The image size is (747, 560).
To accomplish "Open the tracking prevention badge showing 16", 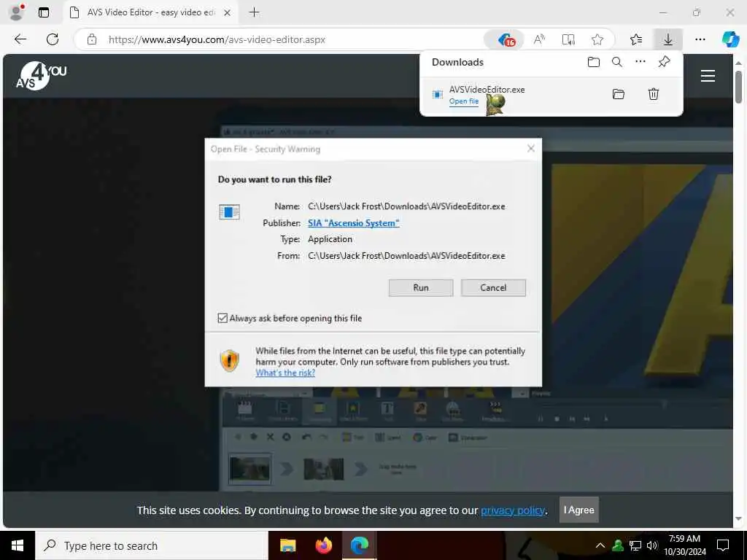I will coord(506,39).
